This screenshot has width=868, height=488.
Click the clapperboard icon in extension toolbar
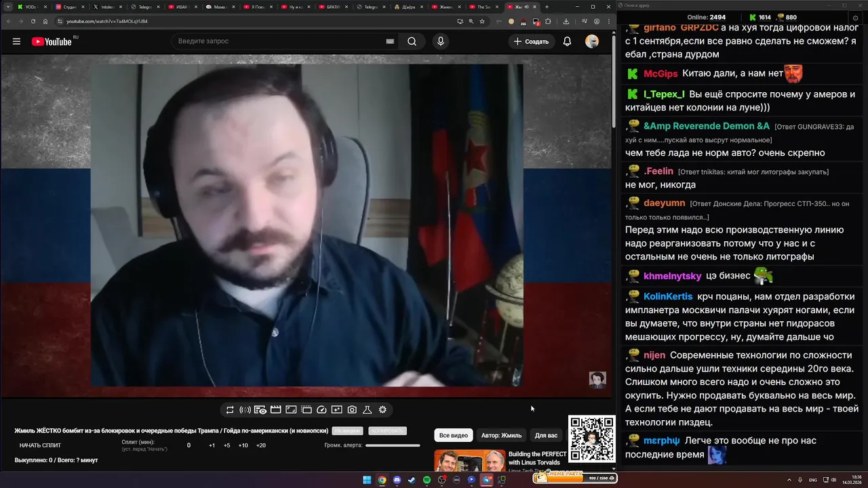click(x=275, y=409)
